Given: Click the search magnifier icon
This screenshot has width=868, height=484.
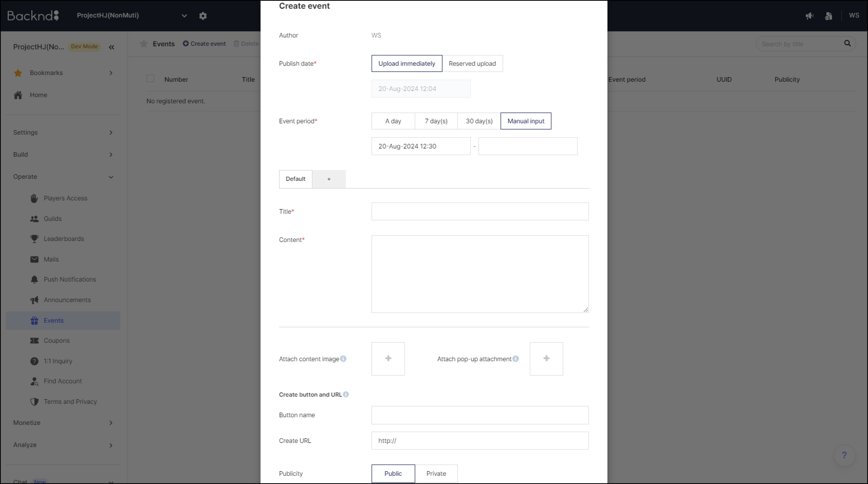Looking at the screenshot, I should (x=847, y=43).
